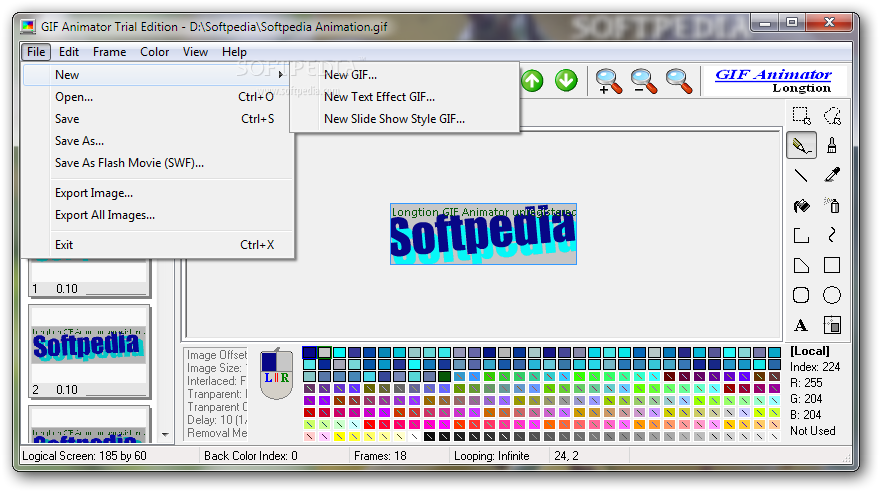Image resolution: width=880 pixels, height=492 pixels.
Task: Click 'Logical Screen: 185 by 60' status text
Action: [84, 456]
